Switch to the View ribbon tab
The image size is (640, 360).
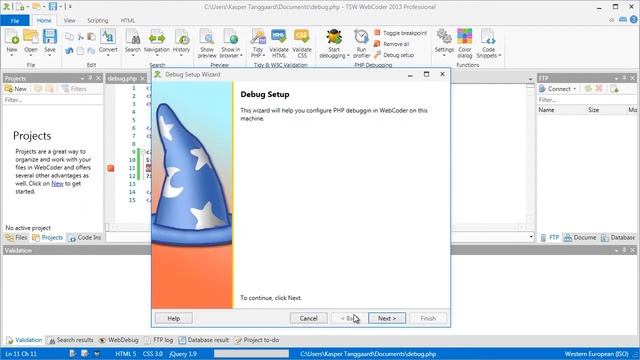(x=69, y=20)
